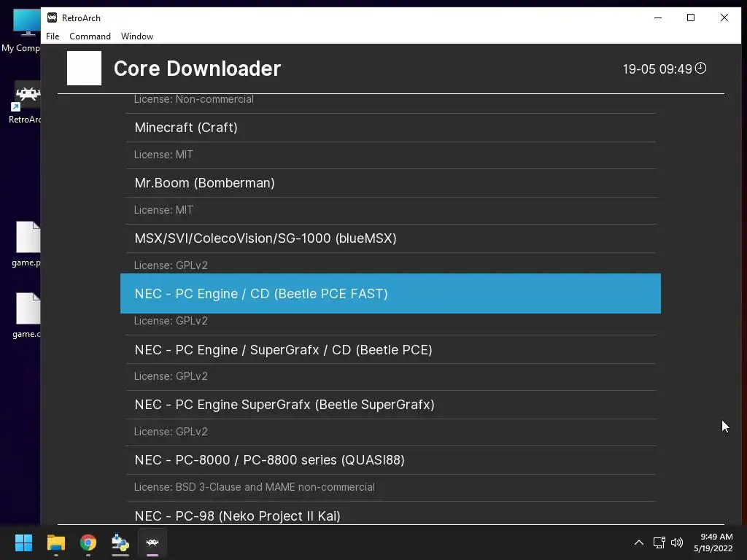The image size is (747, 560).
Task: Open the Window menu
Action: pos(137,36)
